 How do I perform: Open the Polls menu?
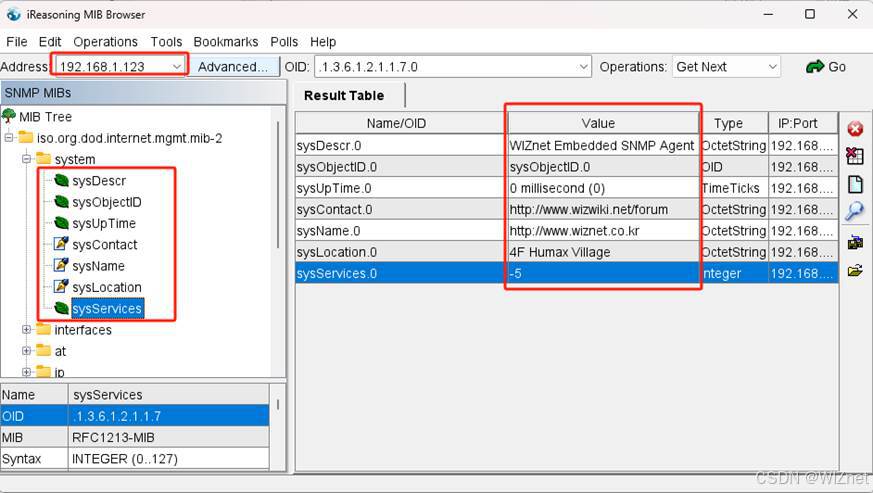coord(284,42)
